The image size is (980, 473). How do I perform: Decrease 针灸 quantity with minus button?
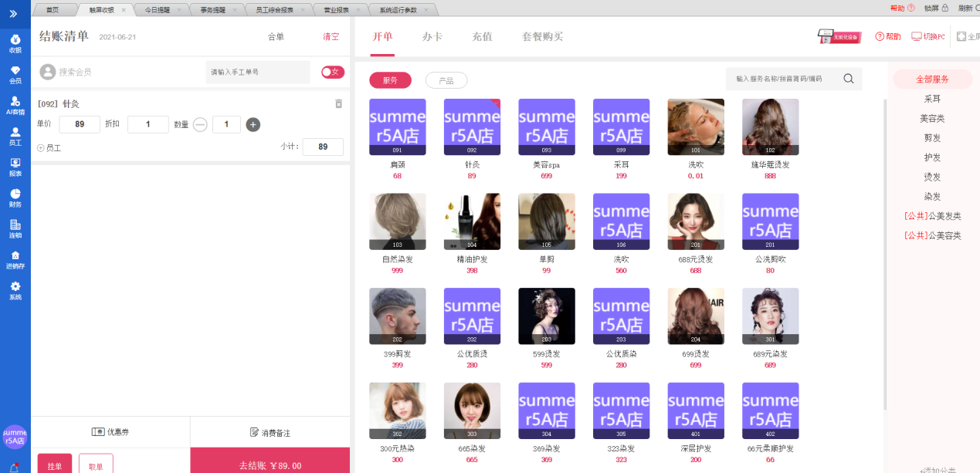click(200, 124)
